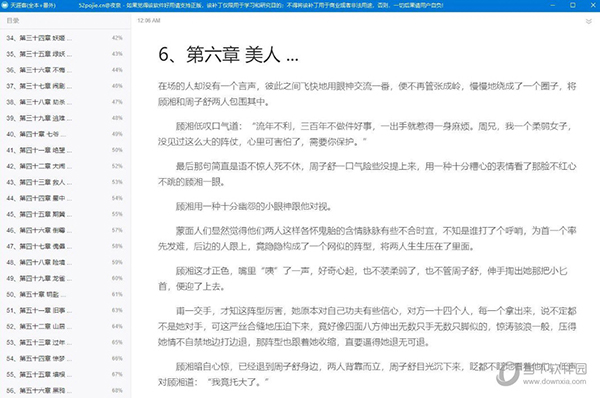
Task: Jump to chapter 35 第三十五章
Action: pos(65,54)
